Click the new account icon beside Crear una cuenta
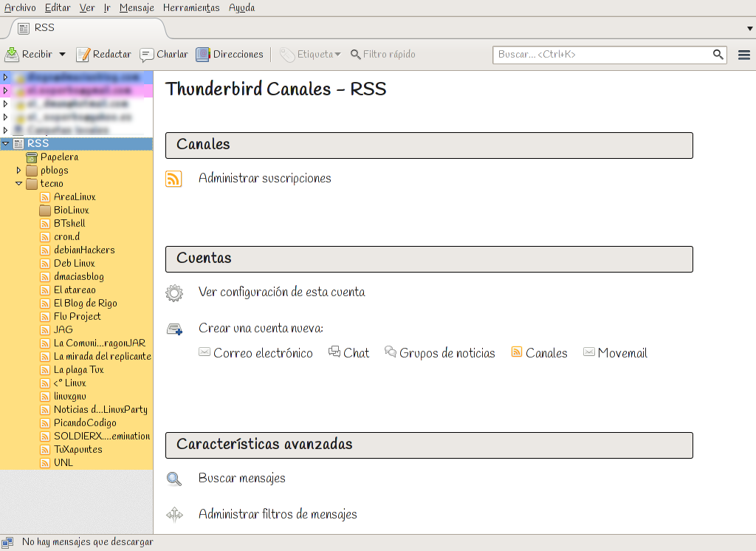 [174, 329]
